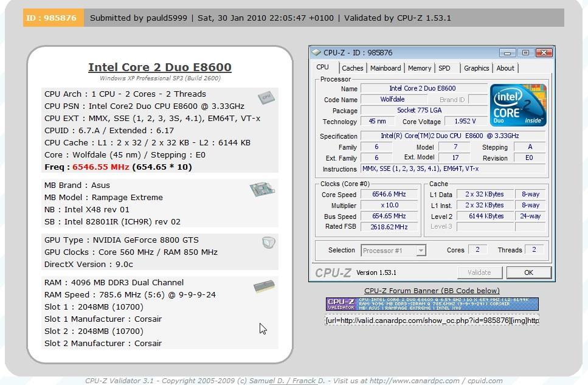
Task: Click the Cores count field
Action: [477, 249]
